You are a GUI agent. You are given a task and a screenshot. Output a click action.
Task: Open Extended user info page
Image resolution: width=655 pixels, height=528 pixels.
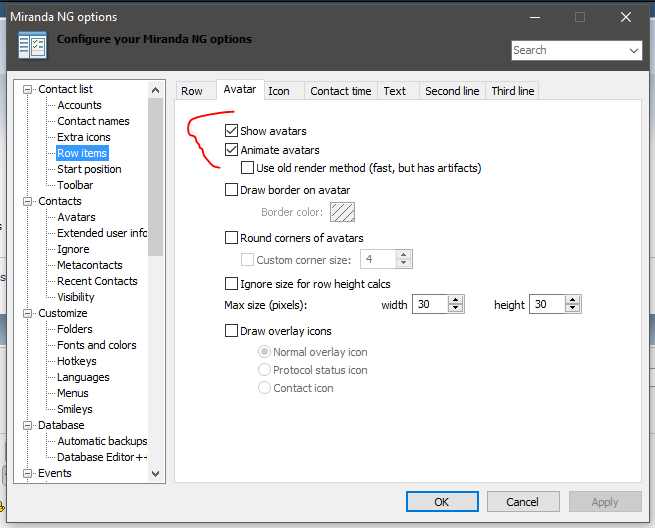[x=102, y=233]
